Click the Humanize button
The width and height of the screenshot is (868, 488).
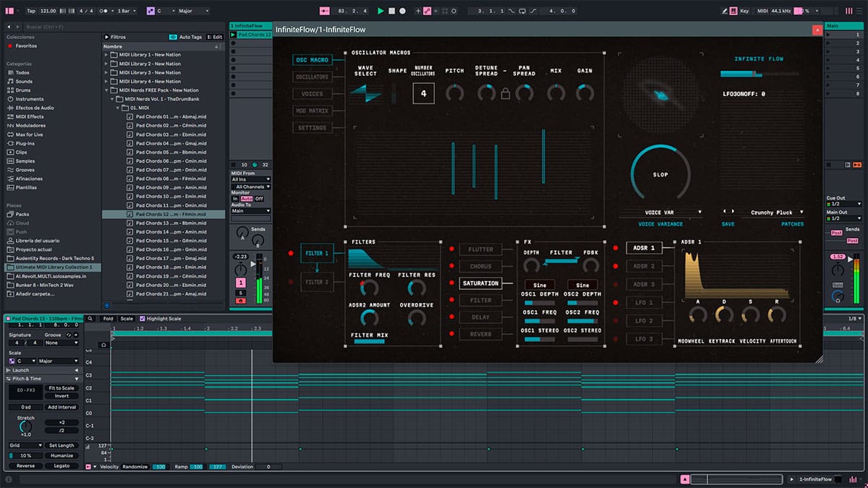point(61,456)
